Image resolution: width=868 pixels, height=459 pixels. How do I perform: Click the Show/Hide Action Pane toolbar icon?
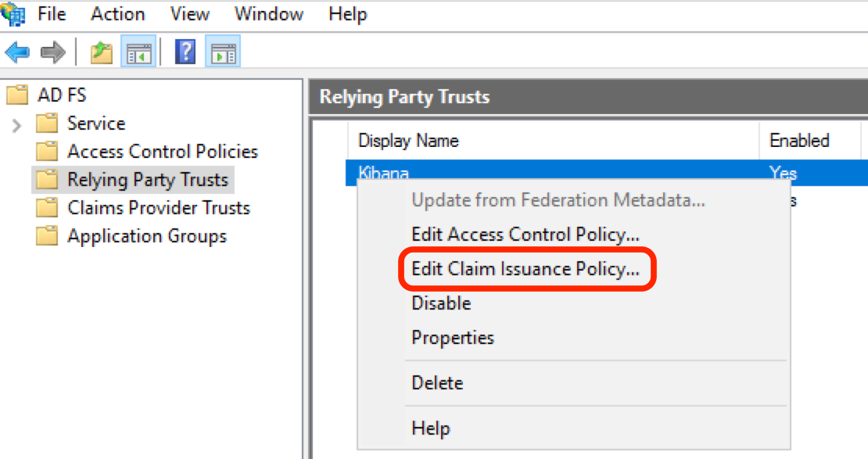click(x=222, y=52)
